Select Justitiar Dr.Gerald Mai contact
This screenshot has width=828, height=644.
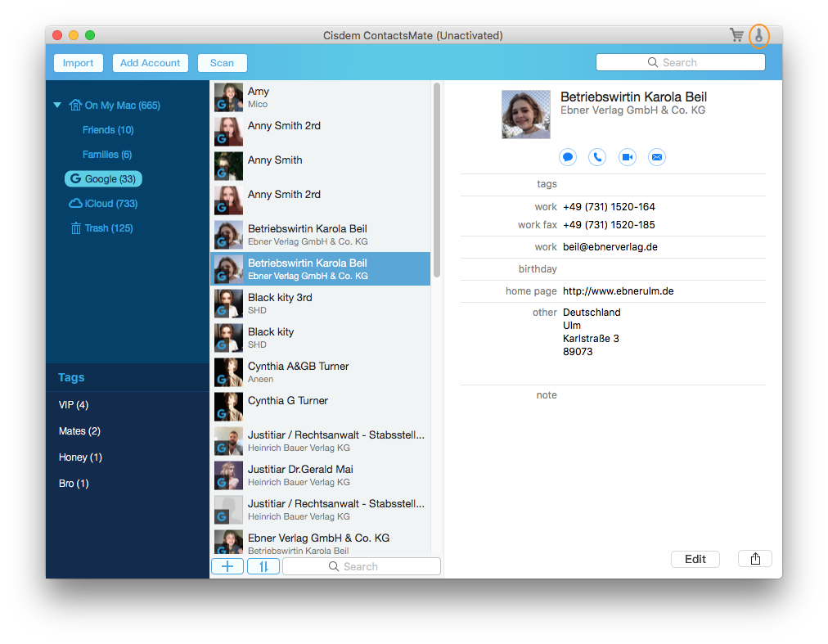click(321, 475)
